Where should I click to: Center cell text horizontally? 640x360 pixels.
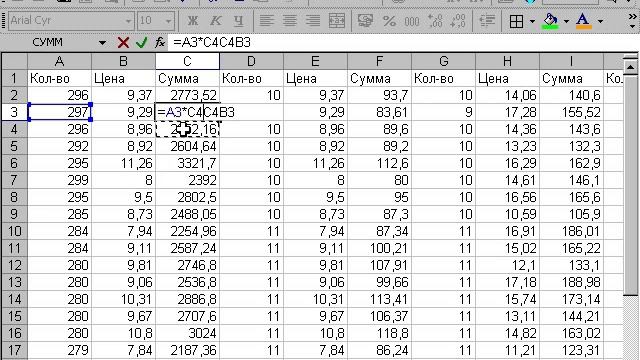(x=290, y=20)
